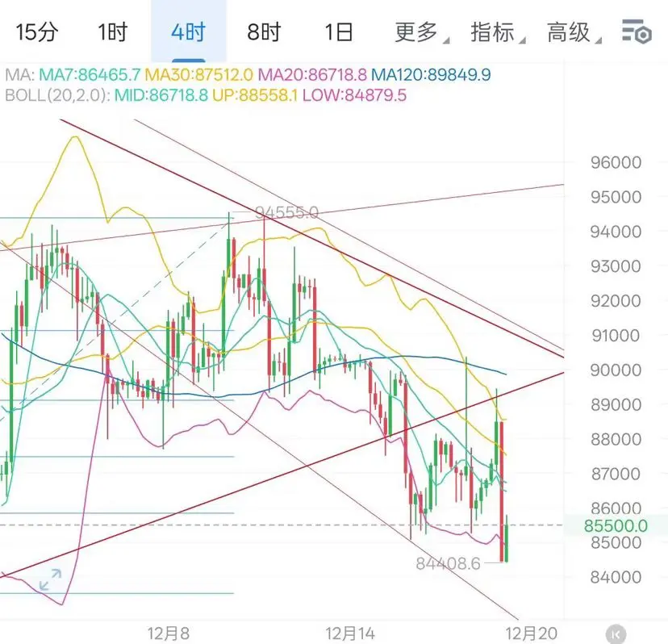668x644 pixels.
Task: Click the UP:88558.1 Bollinger value
Action: 255,94
